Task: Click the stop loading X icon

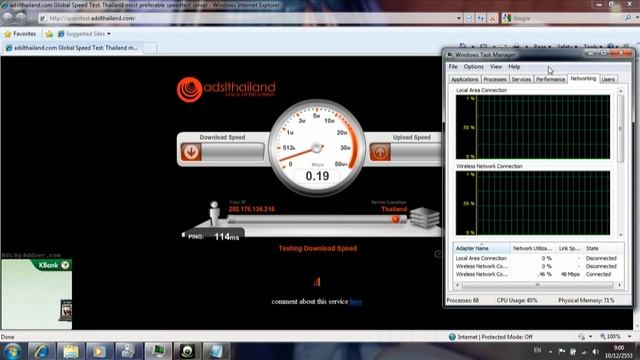Action: [x=492, y=18]
